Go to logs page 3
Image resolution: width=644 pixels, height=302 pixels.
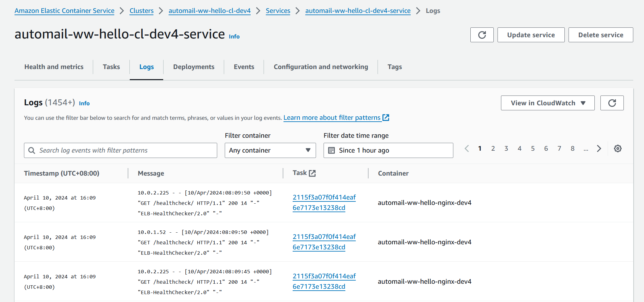[x=506, y=148]
